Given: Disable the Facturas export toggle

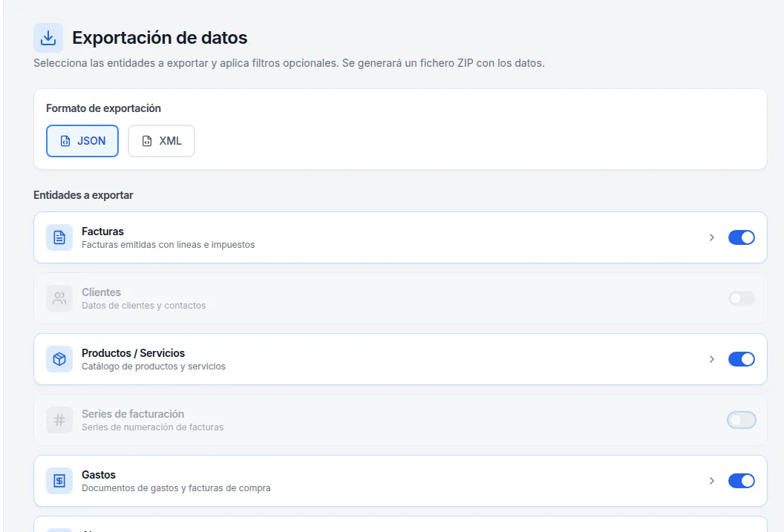Looking at the screenshot, I should coord(742,237).
